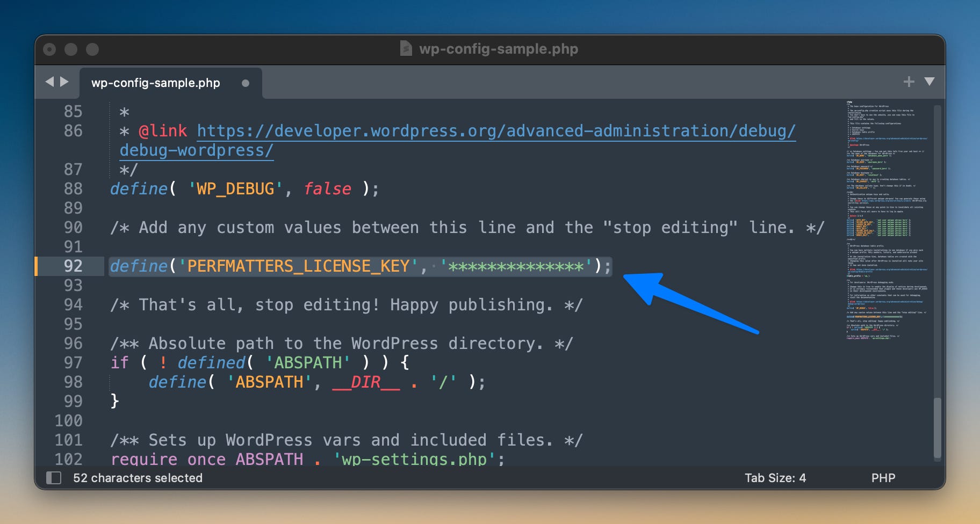Click the minimap code overview

[887, 220]
